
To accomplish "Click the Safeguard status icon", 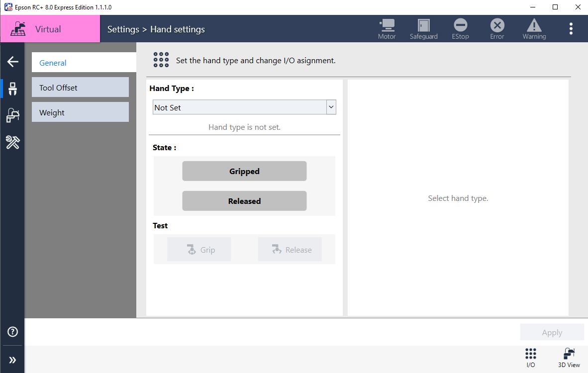I will click(x=423, y=29).
